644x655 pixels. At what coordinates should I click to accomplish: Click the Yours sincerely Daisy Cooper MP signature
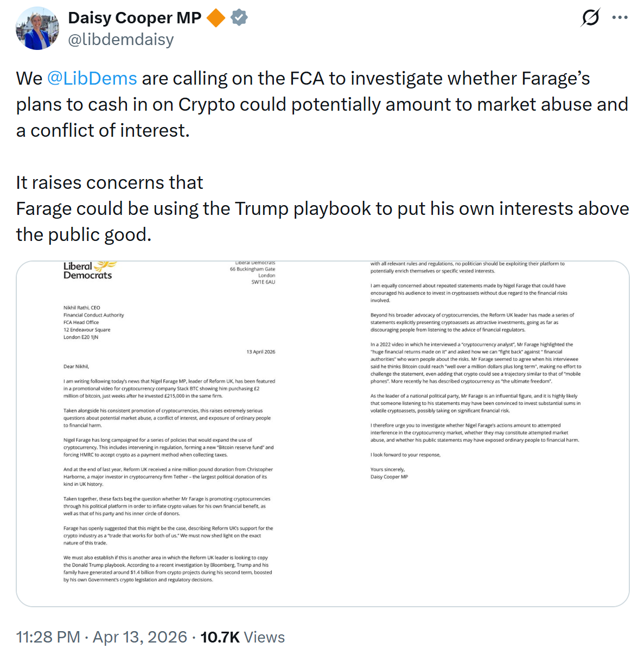tap(389, 473)
